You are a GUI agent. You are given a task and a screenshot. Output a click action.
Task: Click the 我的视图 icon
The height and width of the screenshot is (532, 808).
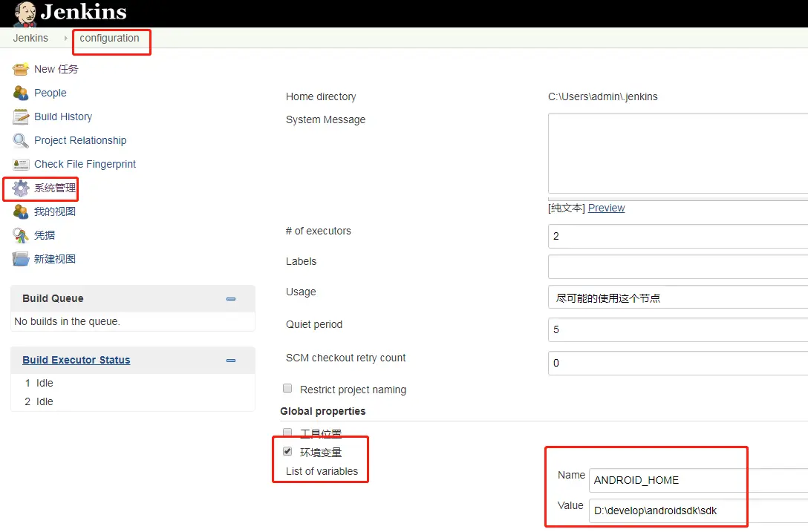tap(21, 211)
